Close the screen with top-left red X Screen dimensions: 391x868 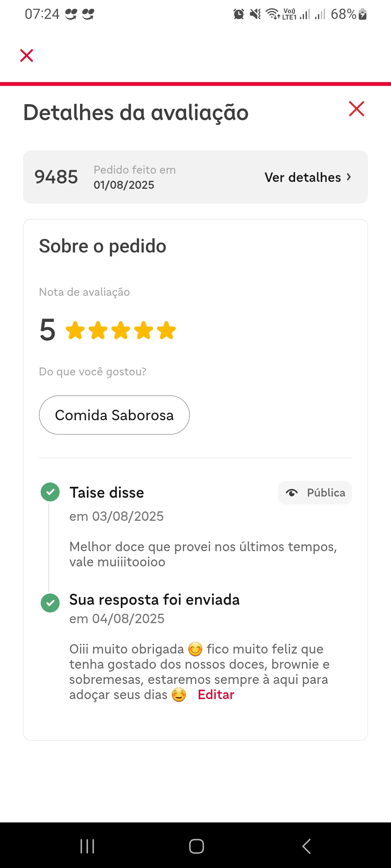[26, 56]
